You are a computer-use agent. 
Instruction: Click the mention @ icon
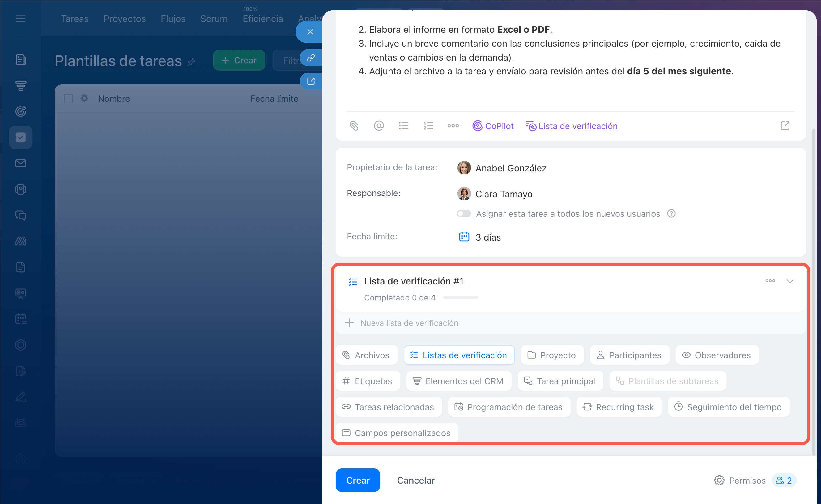coord(379,126)
